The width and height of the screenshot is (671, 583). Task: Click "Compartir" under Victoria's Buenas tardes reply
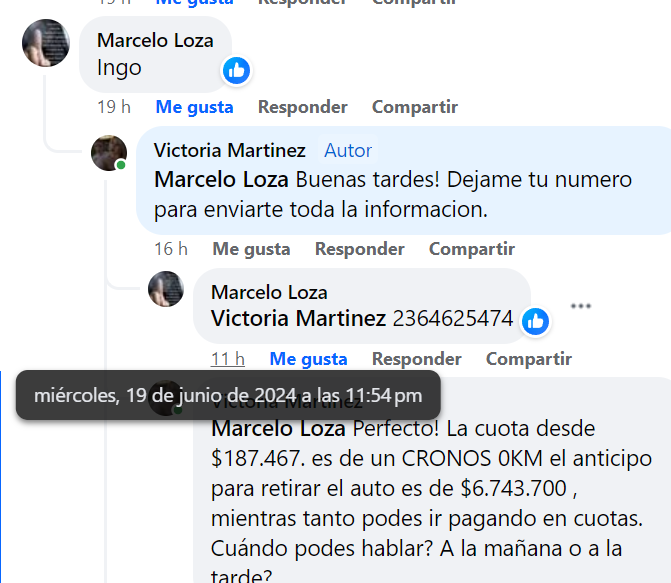coord(472,249)
